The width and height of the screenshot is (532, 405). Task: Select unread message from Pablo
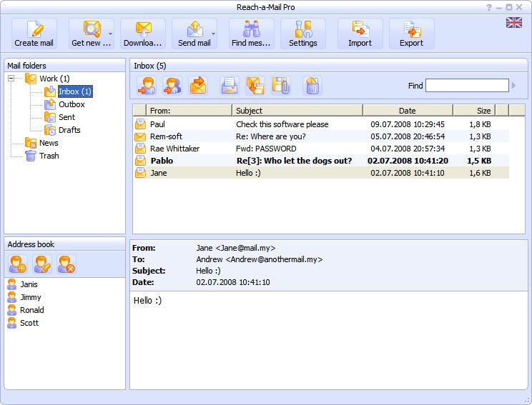[x=321, y=161]
